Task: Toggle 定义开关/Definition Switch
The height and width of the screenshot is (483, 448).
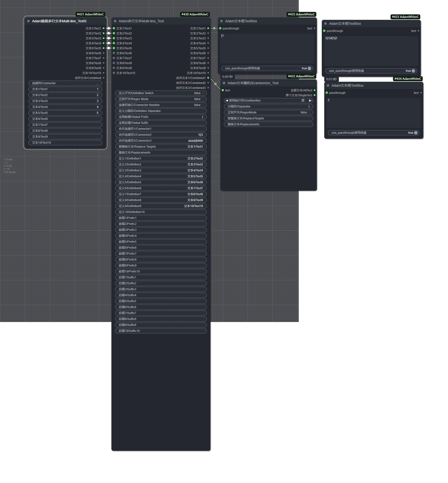Action: (161, 93)
